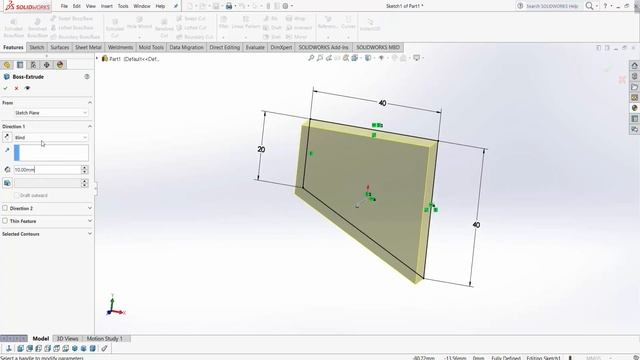
Task: Open the Motion Study 1 tab
Action: point(104,339)
